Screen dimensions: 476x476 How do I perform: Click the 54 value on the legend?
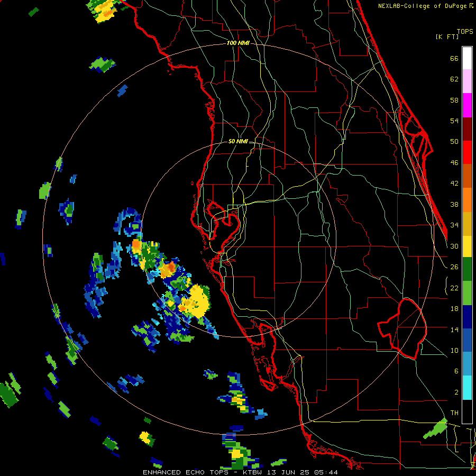(454, 121)
